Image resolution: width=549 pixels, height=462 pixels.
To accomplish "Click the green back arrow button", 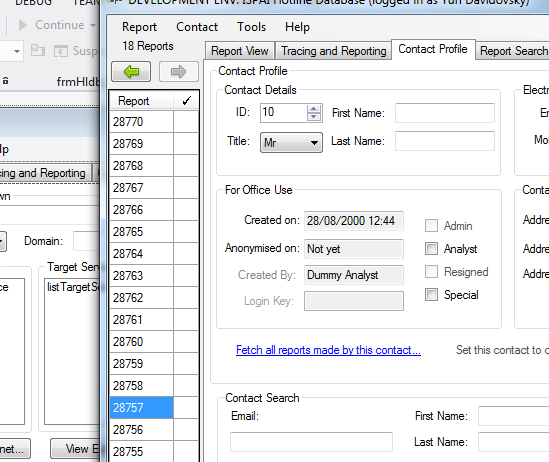I will click(x=131, y=72).
